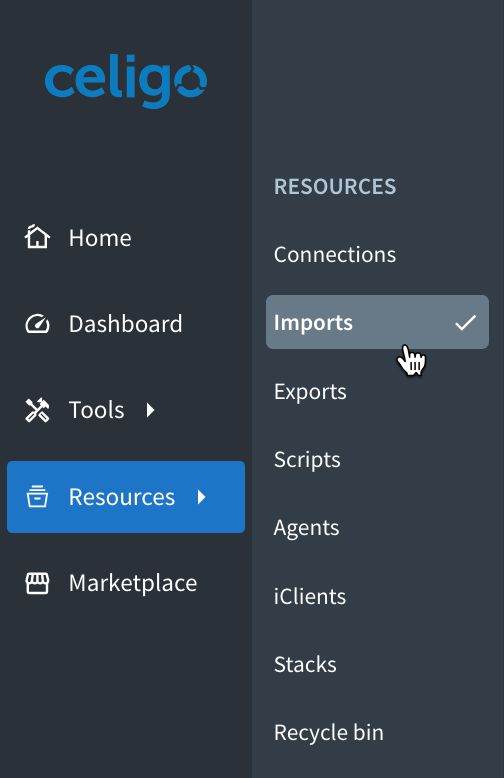Click the checkmark on the Imports row
504x778 pixels.
click(x=465, y=323)
